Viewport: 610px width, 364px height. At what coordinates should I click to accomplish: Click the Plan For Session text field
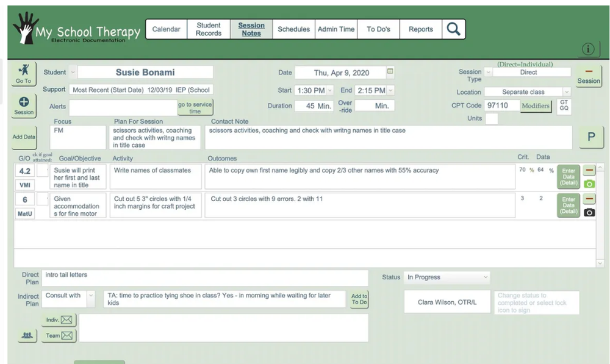coord(154,137)
